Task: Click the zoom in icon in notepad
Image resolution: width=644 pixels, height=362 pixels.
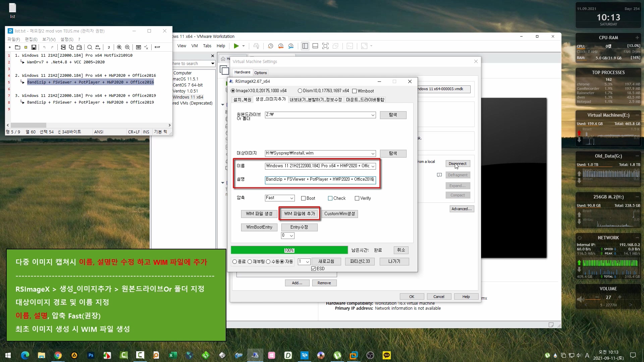Action: pyautogui.click(x=119, y=47)
